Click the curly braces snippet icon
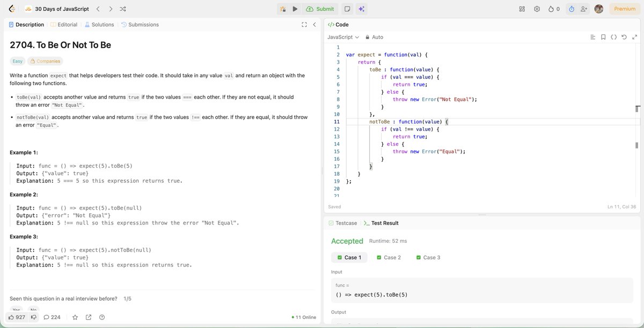This screenshot has height=328, width=644. 613,37
